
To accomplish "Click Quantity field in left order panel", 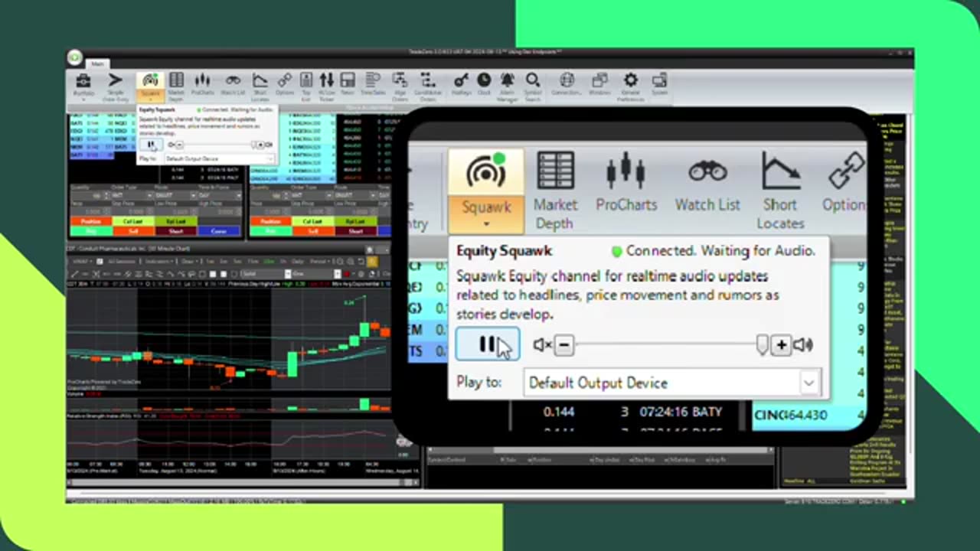I will (x=90, y=195).
